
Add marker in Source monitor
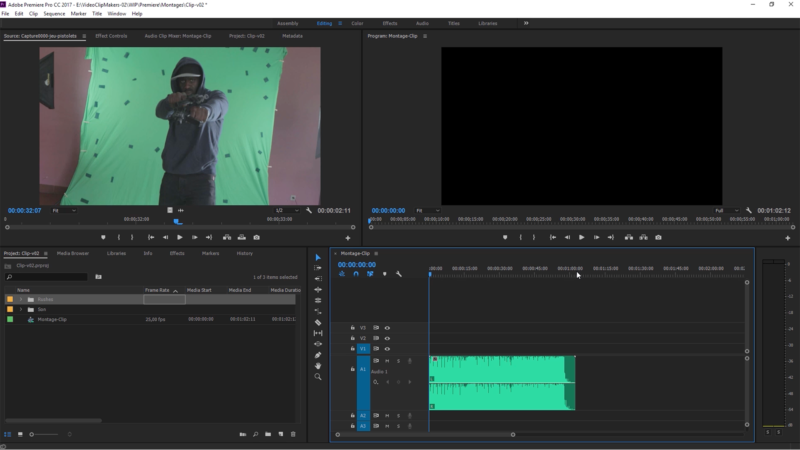pos(103,237)
